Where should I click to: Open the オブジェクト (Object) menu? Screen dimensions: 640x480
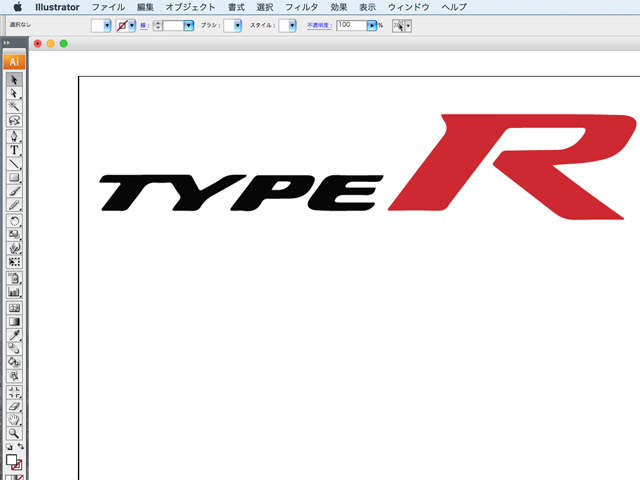190,7
